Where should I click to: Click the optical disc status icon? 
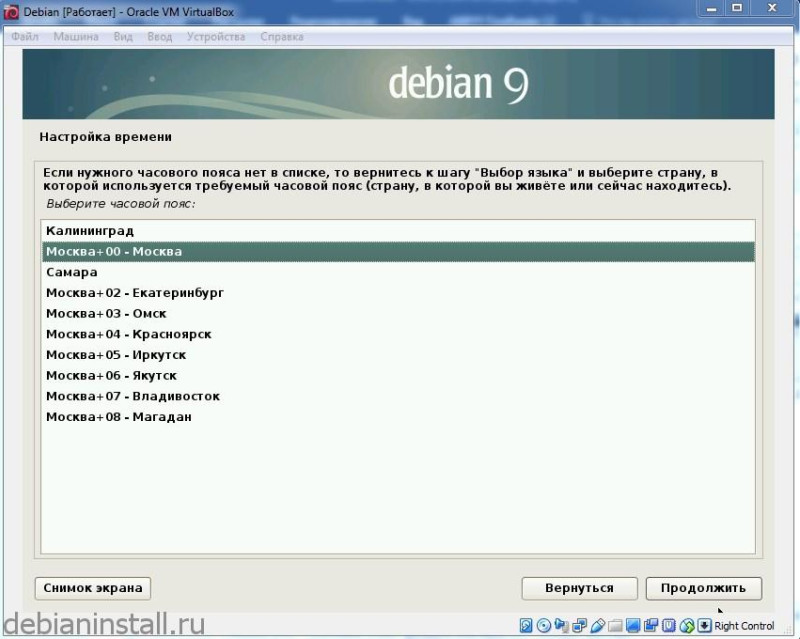click(544, 625)
